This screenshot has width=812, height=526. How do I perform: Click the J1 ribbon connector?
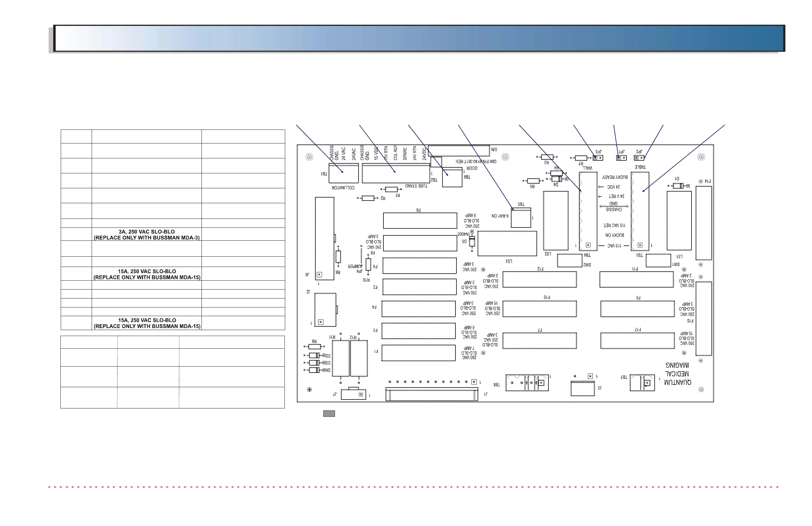(x=432, y=394)
